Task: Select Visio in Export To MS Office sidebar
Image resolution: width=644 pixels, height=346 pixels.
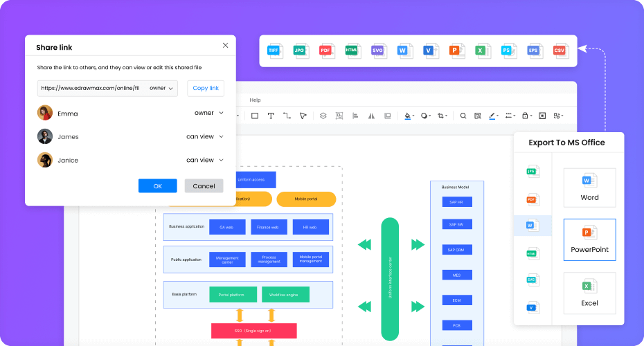Action: coord(533,307)
